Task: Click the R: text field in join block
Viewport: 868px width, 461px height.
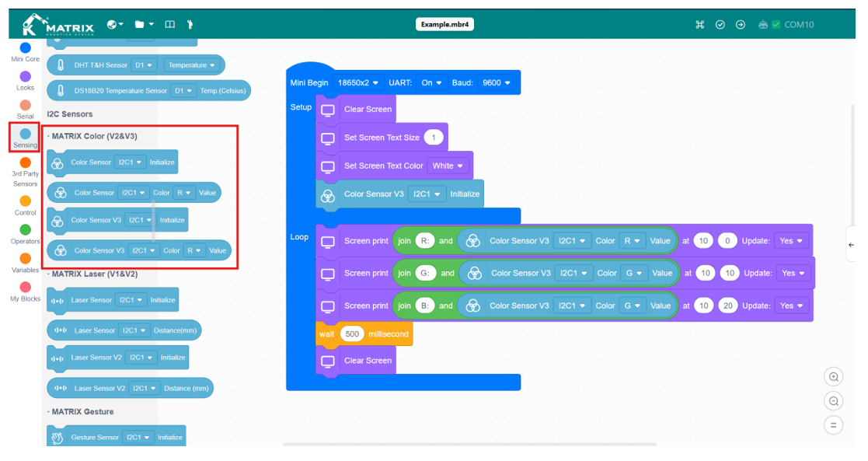Action: 424,241
